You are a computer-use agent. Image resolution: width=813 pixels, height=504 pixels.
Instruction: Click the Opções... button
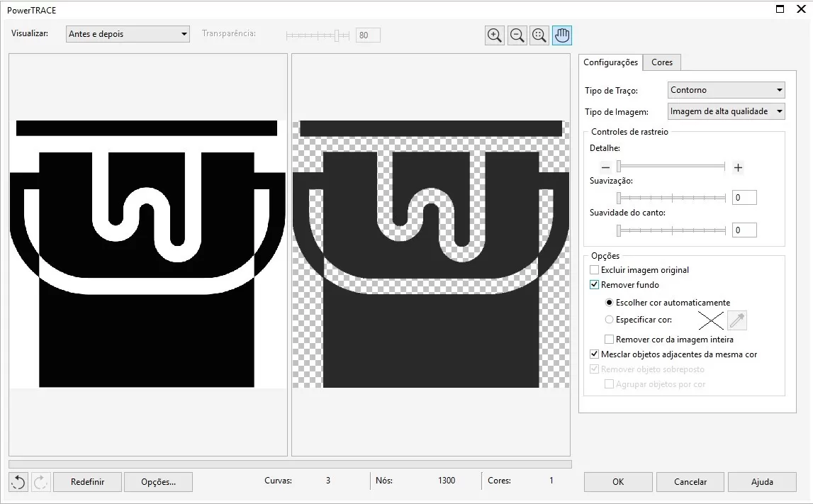pos(158,482)
